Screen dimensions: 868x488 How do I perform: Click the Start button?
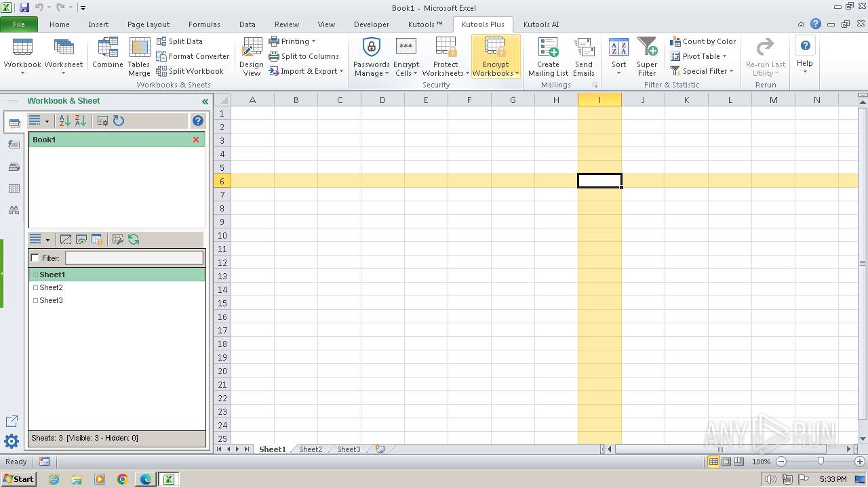(x=18, y=479)
